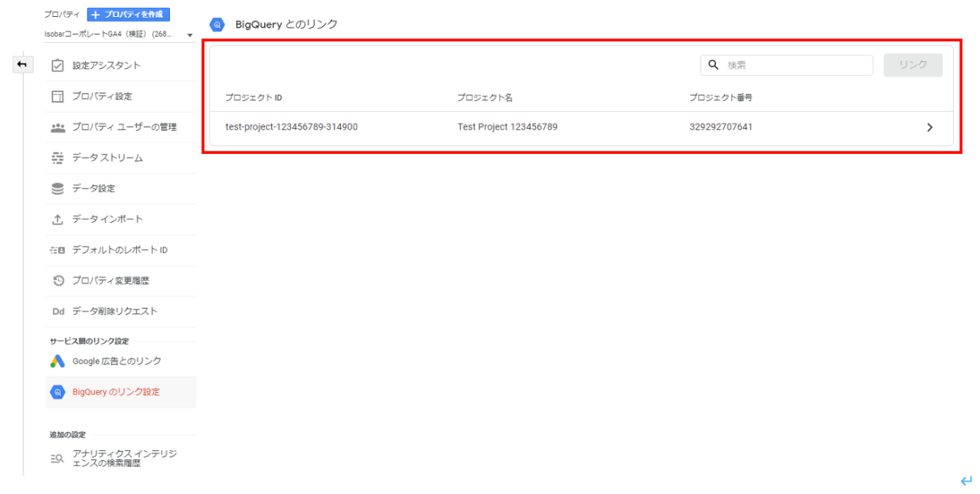
Task: Click the back arrow collapse button
Action: pyautogui.click(x=22, y=64)
